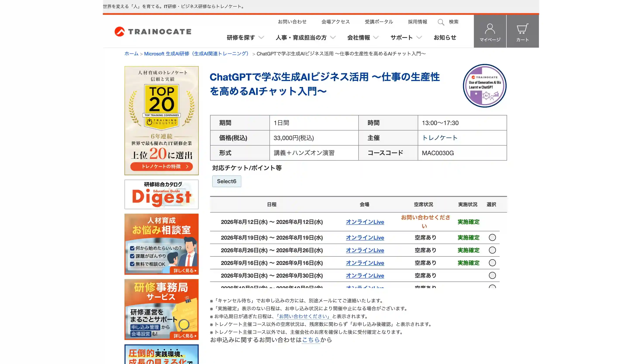This screenshot has height=364, width=642.
Task: Select the September 30, 2026 radio button
Action: coord(492,275)
